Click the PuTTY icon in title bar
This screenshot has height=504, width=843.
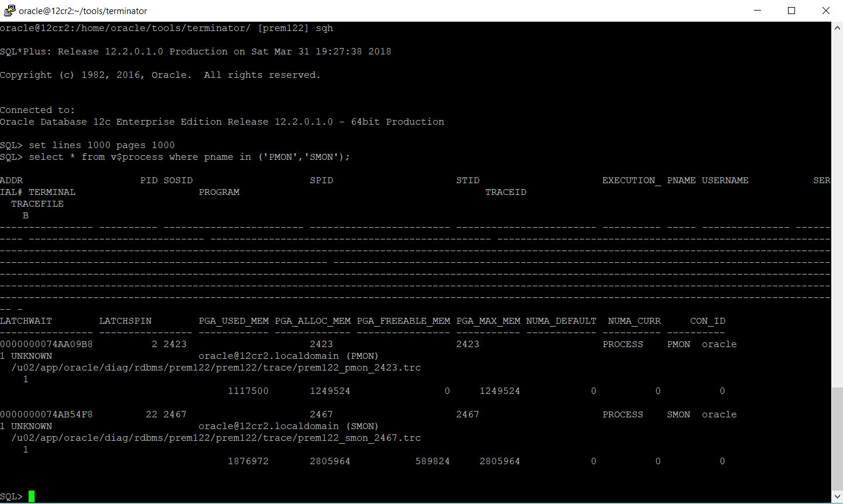pyautogui.click(x=9, y=11)
